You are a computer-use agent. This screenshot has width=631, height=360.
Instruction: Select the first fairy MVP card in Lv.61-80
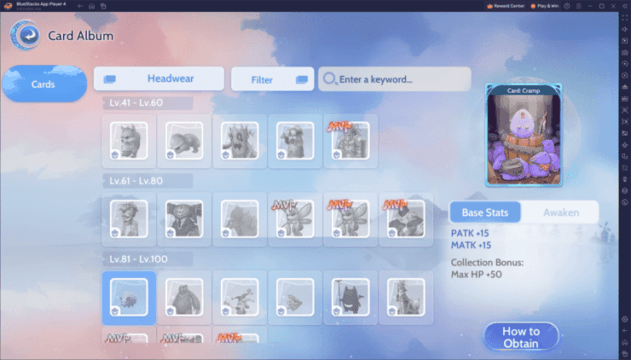295,219
